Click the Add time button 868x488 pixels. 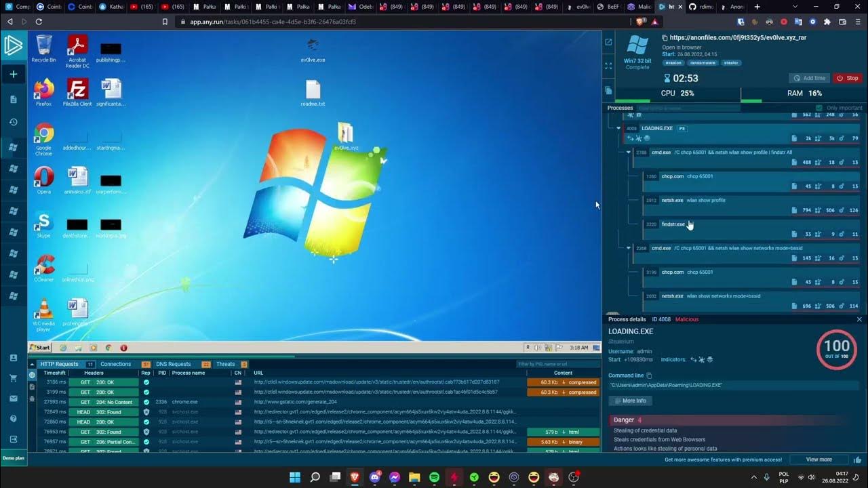[809, 78]
